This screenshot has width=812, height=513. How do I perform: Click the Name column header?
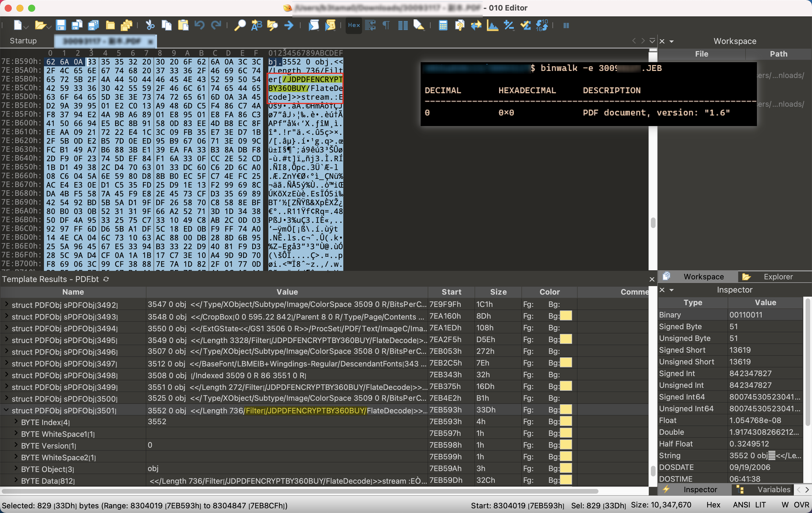coord(73,292)
